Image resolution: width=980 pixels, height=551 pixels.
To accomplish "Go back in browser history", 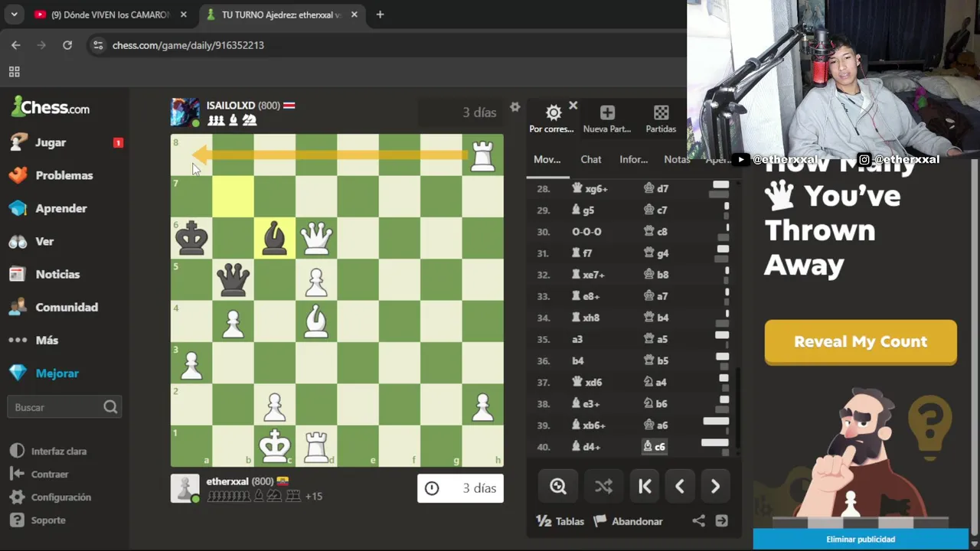I will 15,45.
